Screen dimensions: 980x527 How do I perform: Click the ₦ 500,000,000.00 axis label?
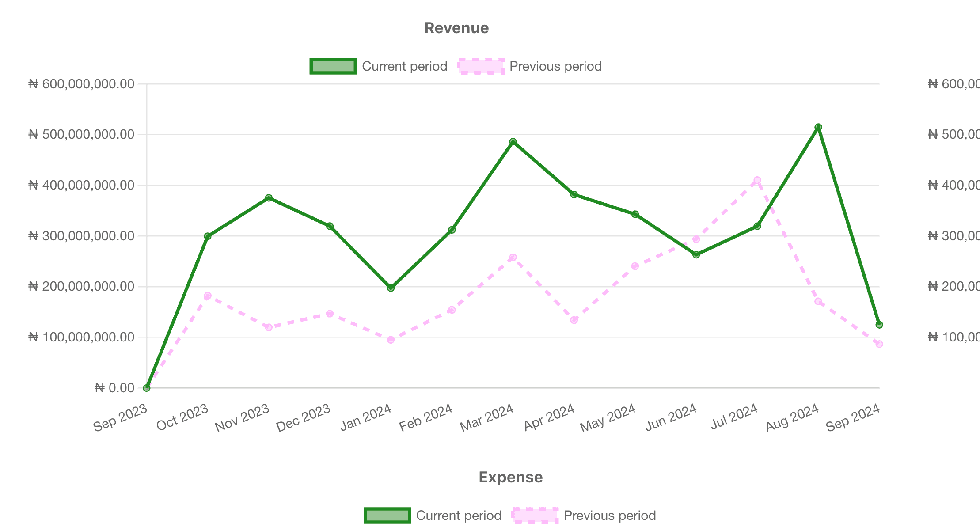point(81,134)
